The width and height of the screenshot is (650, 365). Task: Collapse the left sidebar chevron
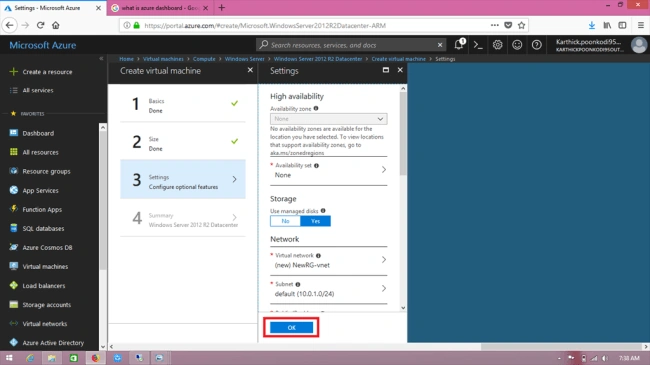click(101, 59)
